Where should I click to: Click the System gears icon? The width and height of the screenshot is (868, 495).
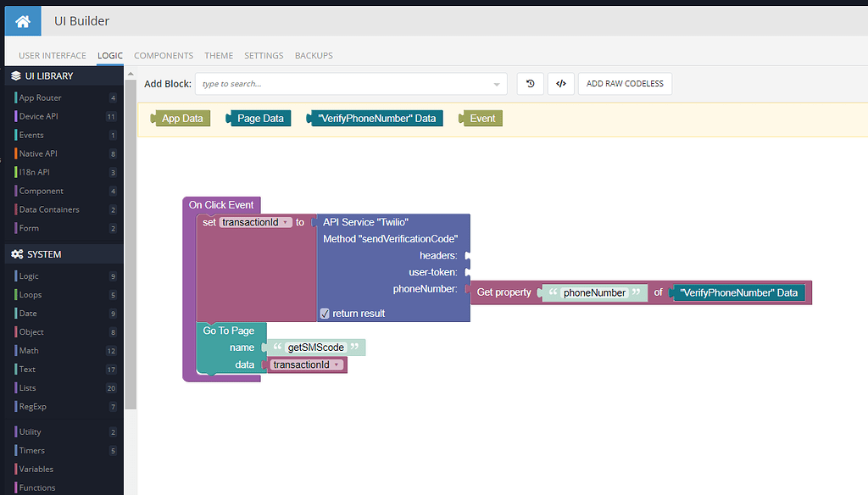tap(17, 254)
